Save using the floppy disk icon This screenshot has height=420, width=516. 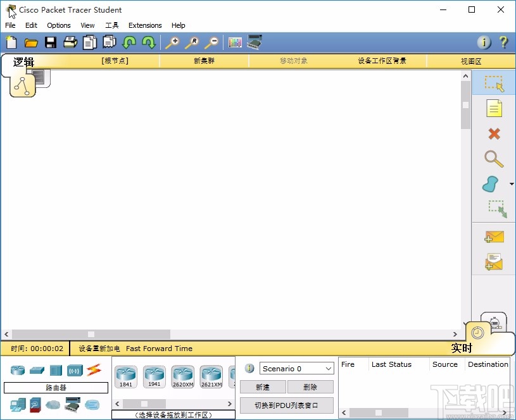point(51,43)
